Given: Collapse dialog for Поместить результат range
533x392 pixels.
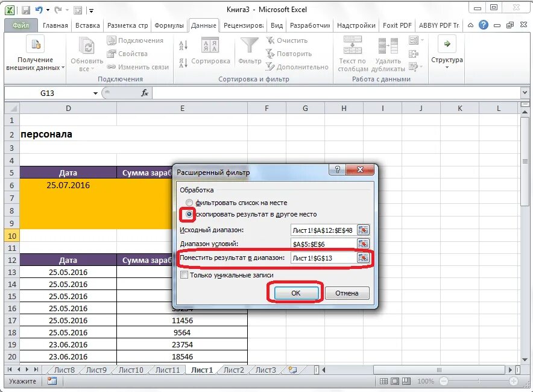Looking at the screenshot, I should (363, 258).
